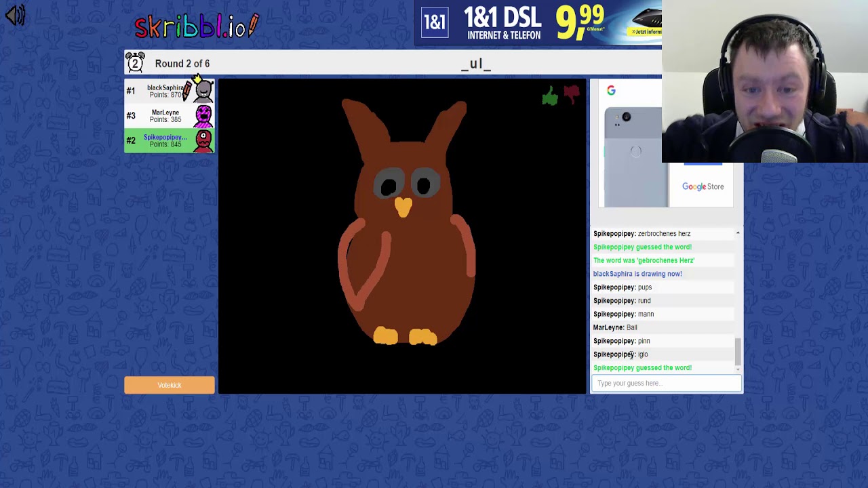Click message 'zerbrochenes herz'

click(x=664, y=233)
